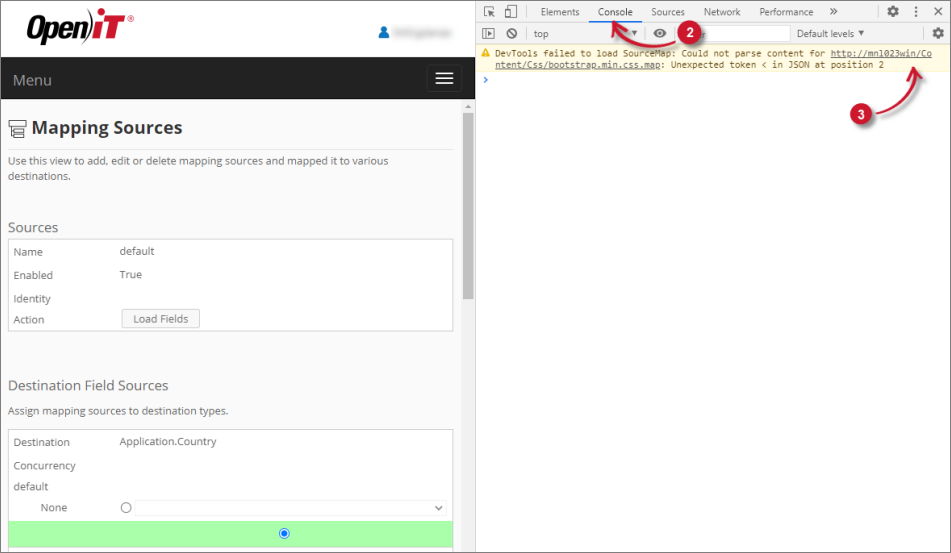Click the blue user profile icon
951x553 pixels.
383,33
